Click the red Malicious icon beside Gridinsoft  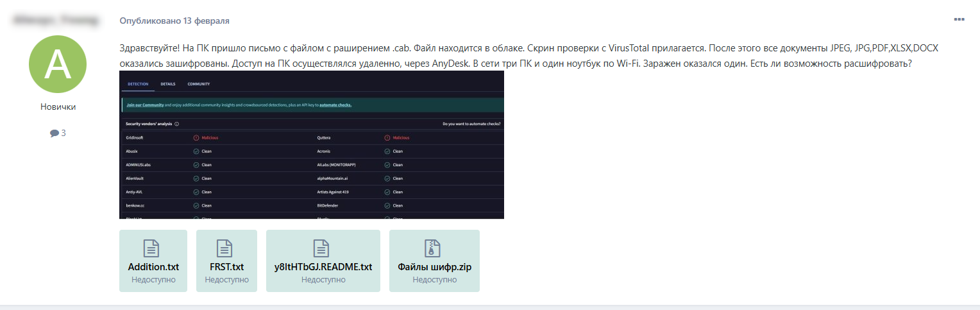(x=196, y=137)
